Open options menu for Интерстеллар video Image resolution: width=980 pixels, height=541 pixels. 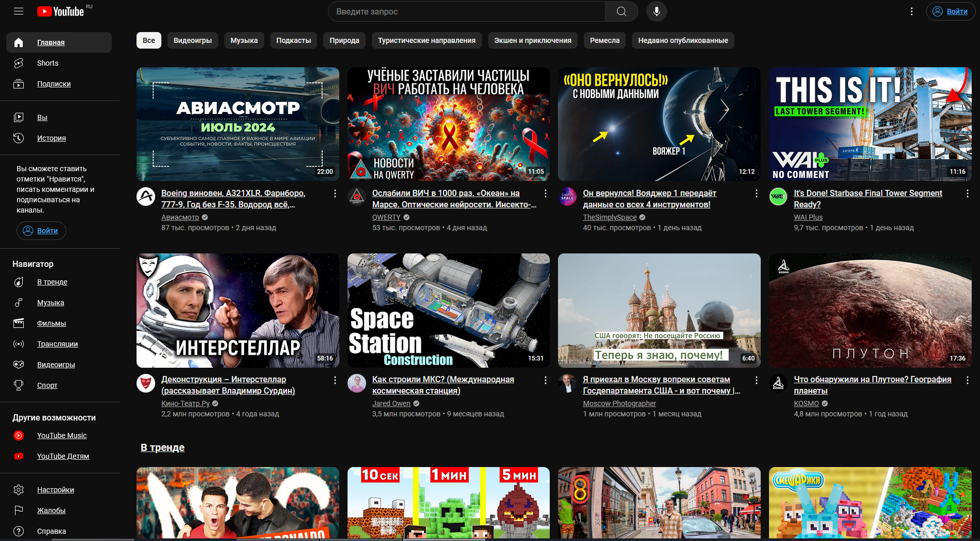(335, 380)
